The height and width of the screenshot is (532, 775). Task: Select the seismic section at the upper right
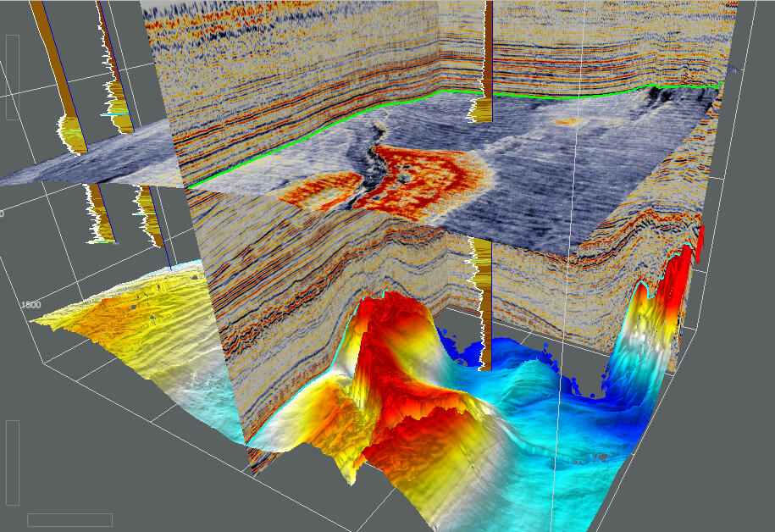click(610, 42)
